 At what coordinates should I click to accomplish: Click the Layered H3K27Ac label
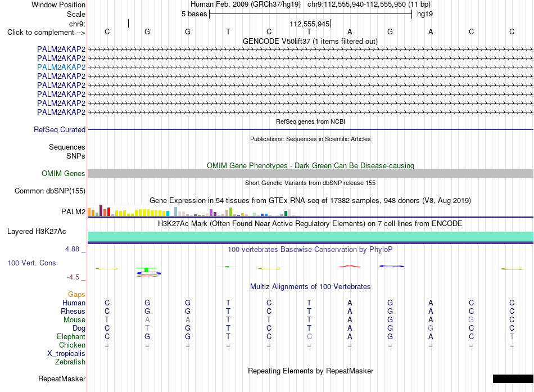click(37, 232)
